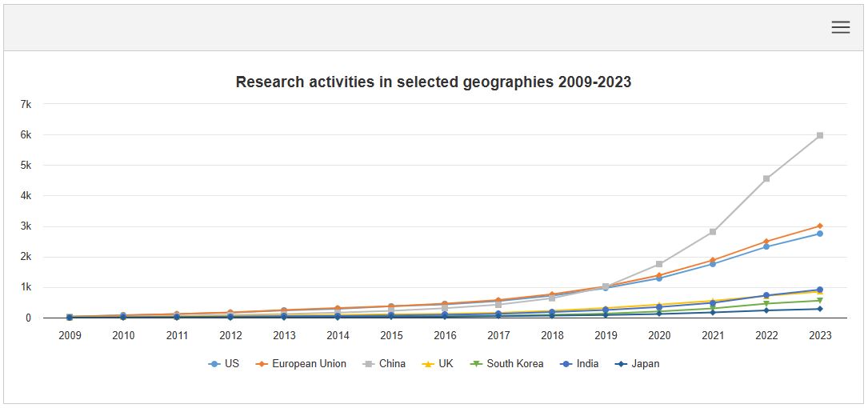The width and height of the screenshot is (868, 412).
Task: Click Japan's 2023 dark blue diamond point
Action: (820, 309)
